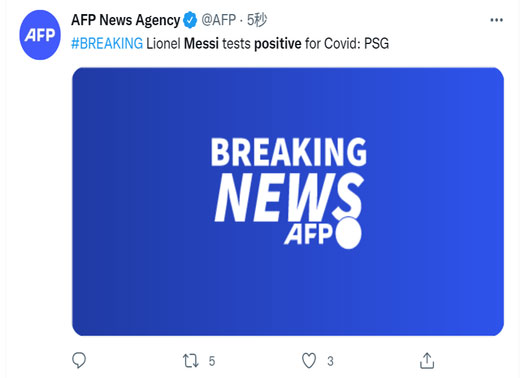Reply using the speech bubble icon
The height and width of the screenshot is (378, 520).
tap(79, 360)
